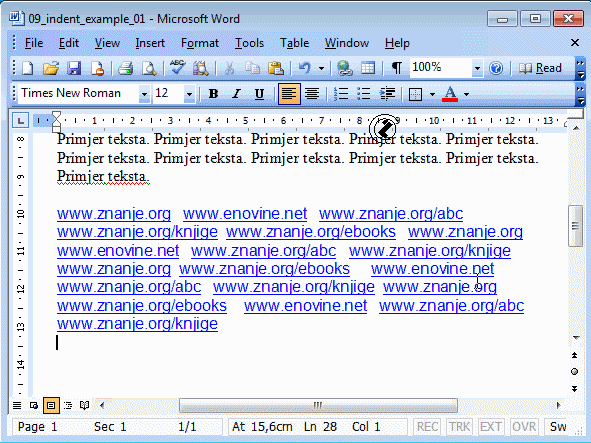This screenshot has width=591, height=443.
Task: Cut the selection with the scissors icon
Action: (x=229, y=68)
